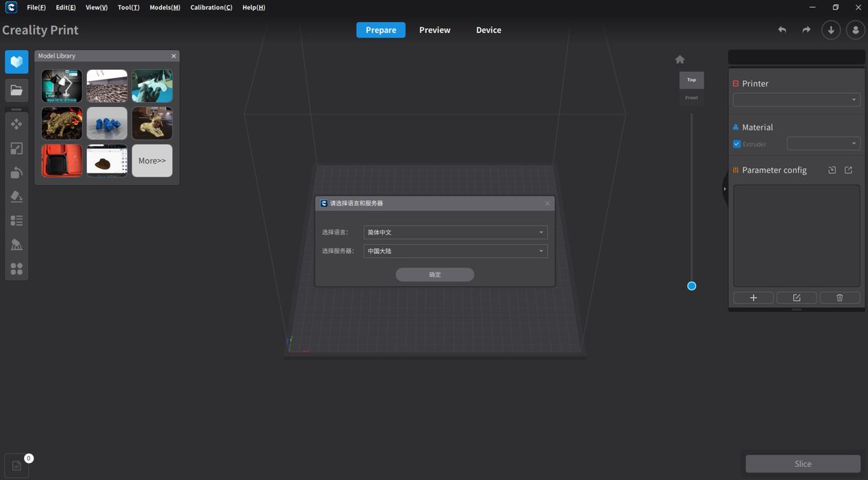Toggle the Extruder checkbox
This screenshot has height=480, width=868.
736,144
